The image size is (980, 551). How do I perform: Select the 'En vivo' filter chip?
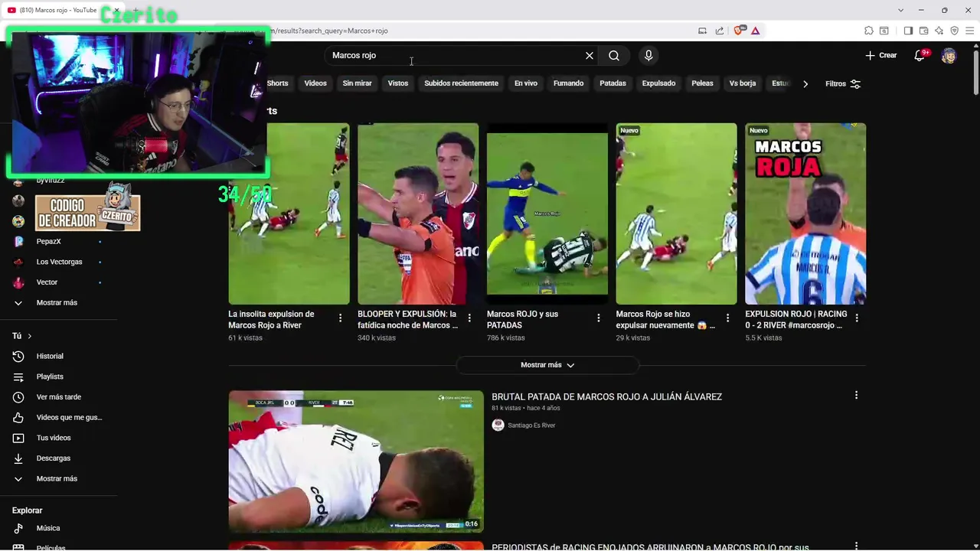point(525,83)
